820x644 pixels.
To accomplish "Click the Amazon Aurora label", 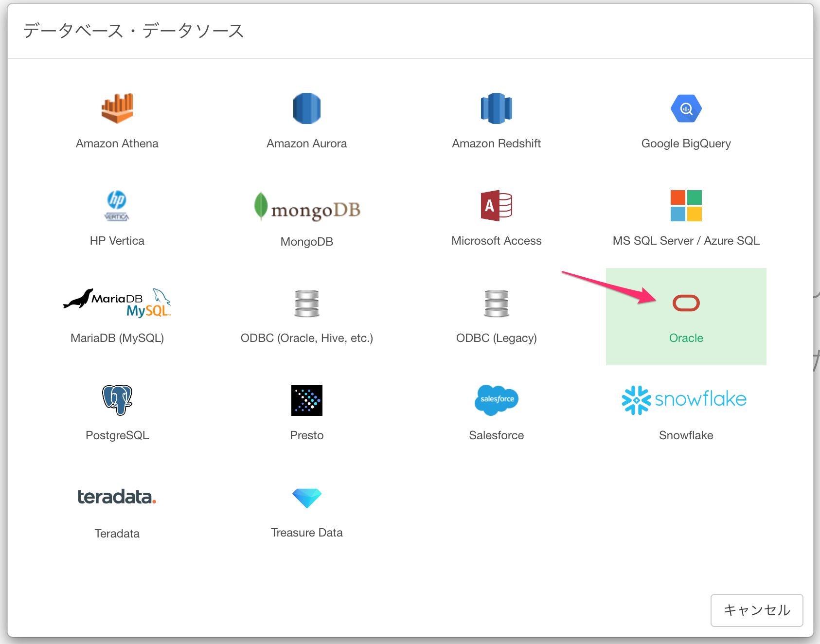I will pos(307,143).
